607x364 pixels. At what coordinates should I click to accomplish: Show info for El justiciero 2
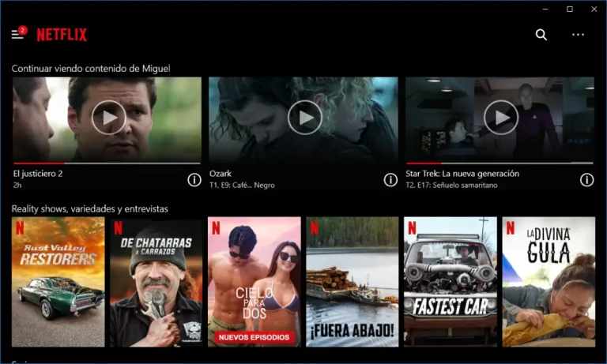194,179
